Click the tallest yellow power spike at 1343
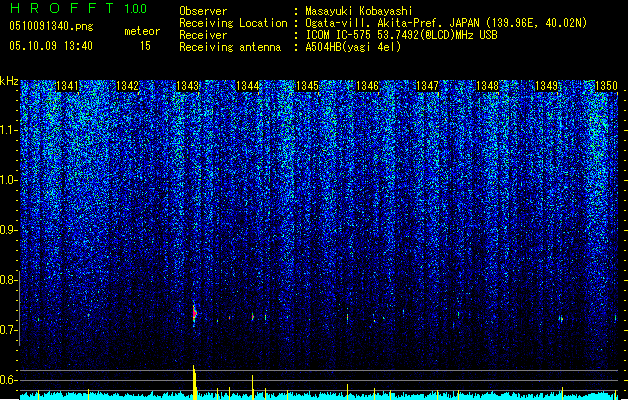The height and width of the screenshot is (400, 629). coord(195,382)
